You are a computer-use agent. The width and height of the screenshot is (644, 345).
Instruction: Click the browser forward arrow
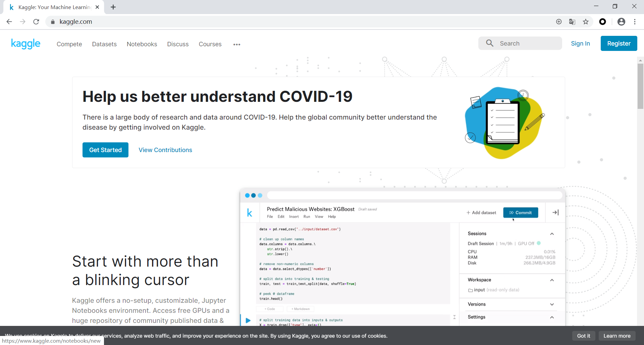tap(22, 22)
